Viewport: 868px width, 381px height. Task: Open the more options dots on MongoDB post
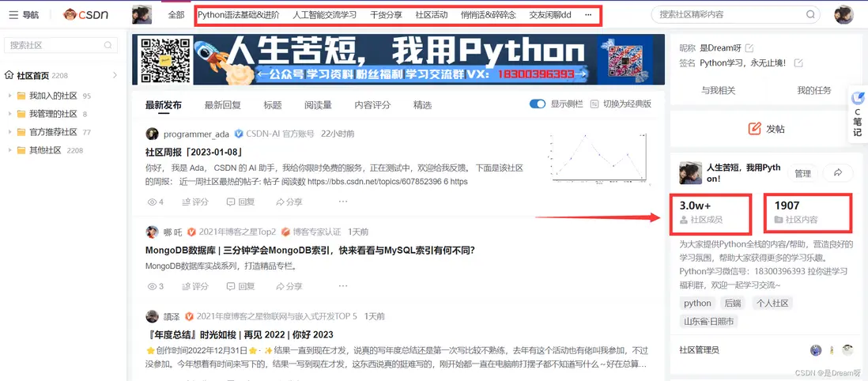[342, 285]
